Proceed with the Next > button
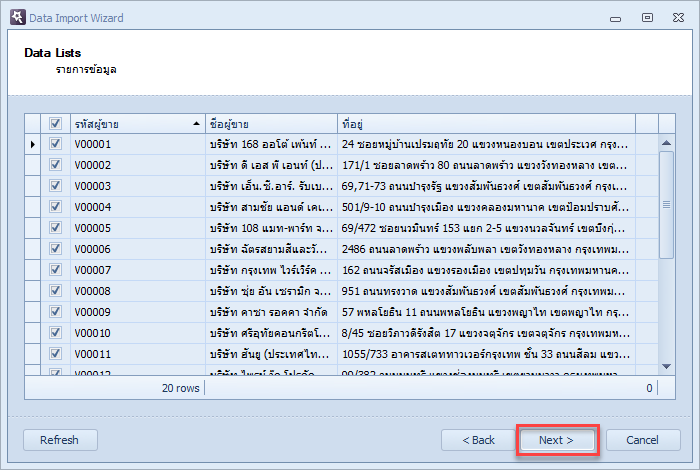Viewport: 700px width, 470px height. (557, 440)
